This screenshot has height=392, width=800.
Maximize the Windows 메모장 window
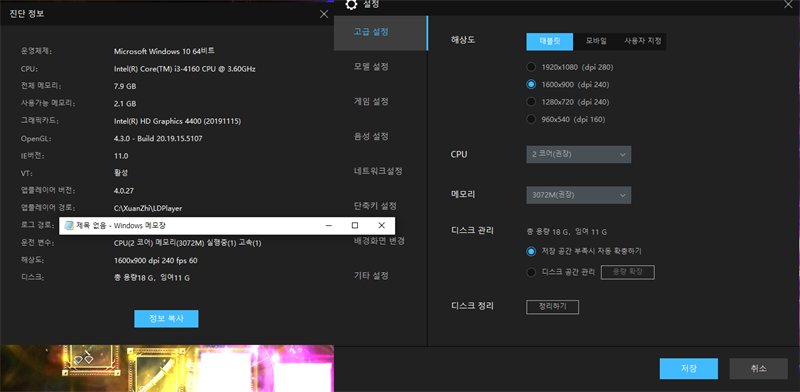(355, 226)
